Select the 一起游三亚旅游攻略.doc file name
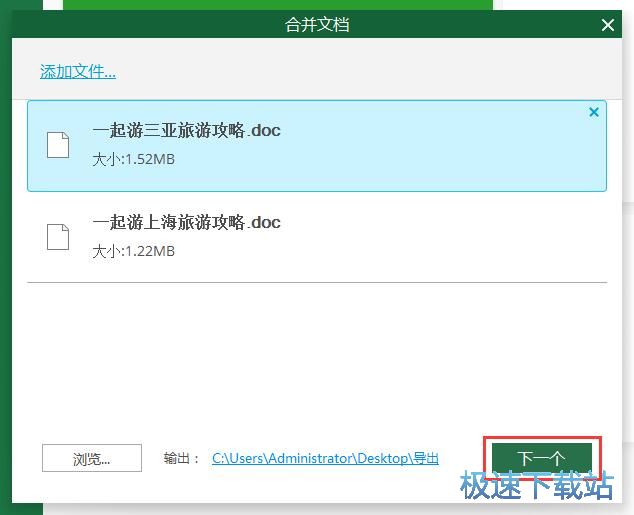The width and height of the screenshot is (634, 515). [x=186, y=131]
